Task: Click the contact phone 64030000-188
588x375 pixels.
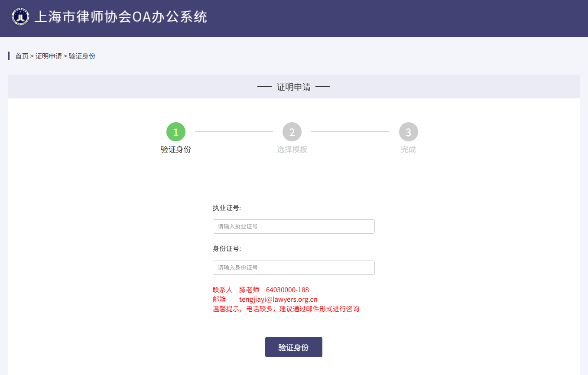Action: [x=287, y=290]
